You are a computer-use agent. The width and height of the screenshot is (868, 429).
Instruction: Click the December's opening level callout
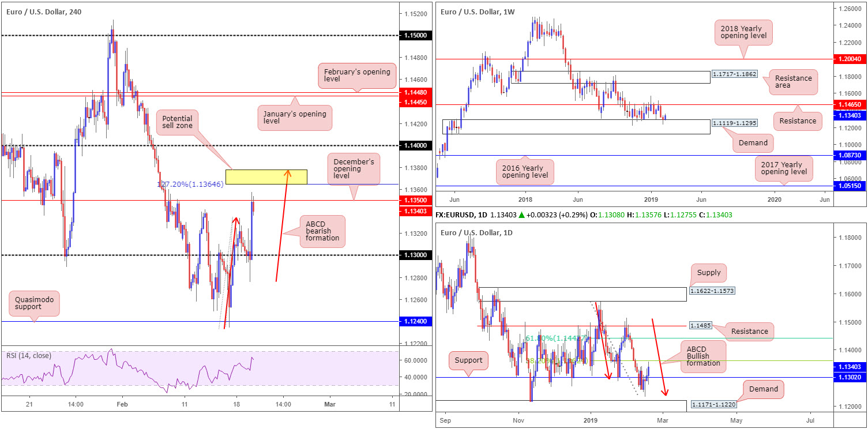pos(353,168)
